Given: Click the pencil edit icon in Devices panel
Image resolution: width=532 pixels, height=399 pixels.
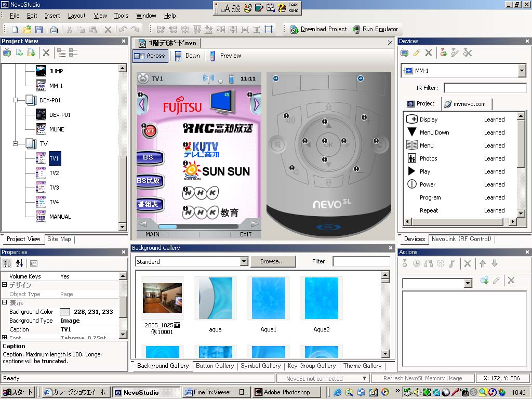Looking at the screenshot, I should [416, 52].
